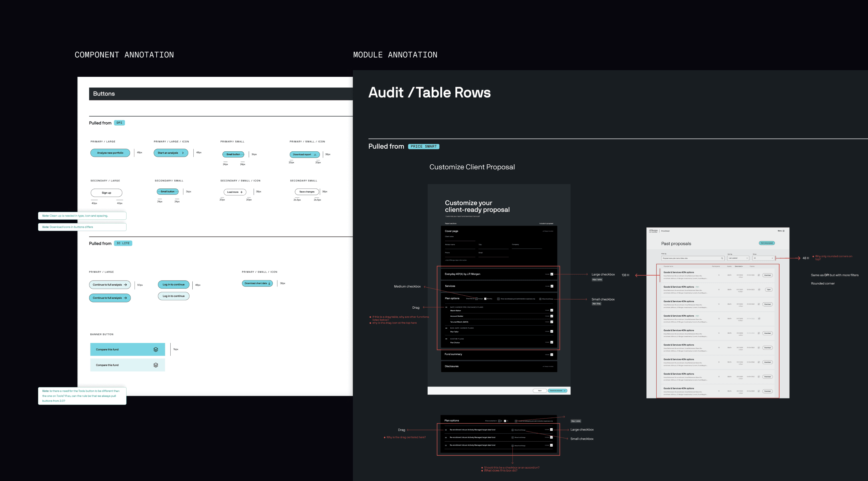Viewport: 868px width, 481px height.
Task: Open the Sort by Last updated dropdown
Action: (x=738, y=258)
